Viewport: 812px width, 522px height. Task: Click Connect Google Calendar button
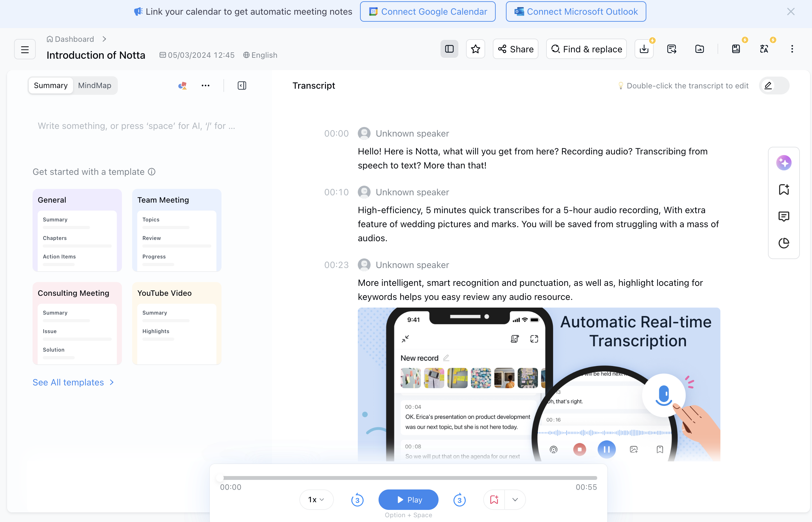(x=427, y=11)
